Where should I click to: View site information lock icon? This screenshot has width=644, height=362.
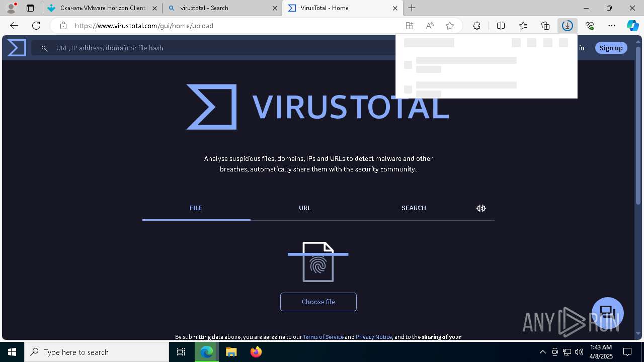point(63,26)
